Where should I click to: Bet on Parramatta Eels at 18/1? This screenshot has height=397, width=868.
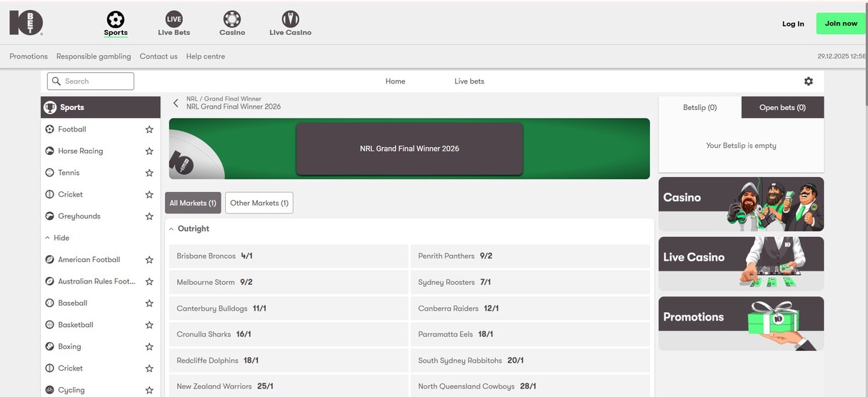click(530, 334)
